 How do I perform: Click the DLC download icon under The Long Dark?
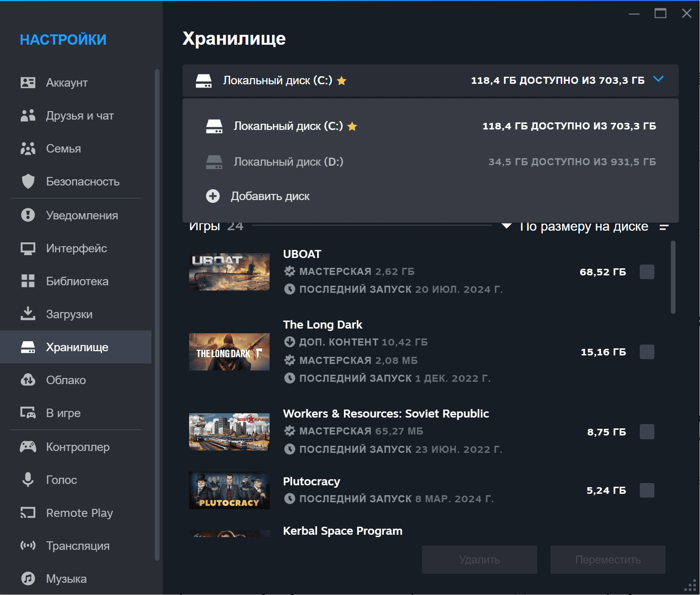point(289,342)
